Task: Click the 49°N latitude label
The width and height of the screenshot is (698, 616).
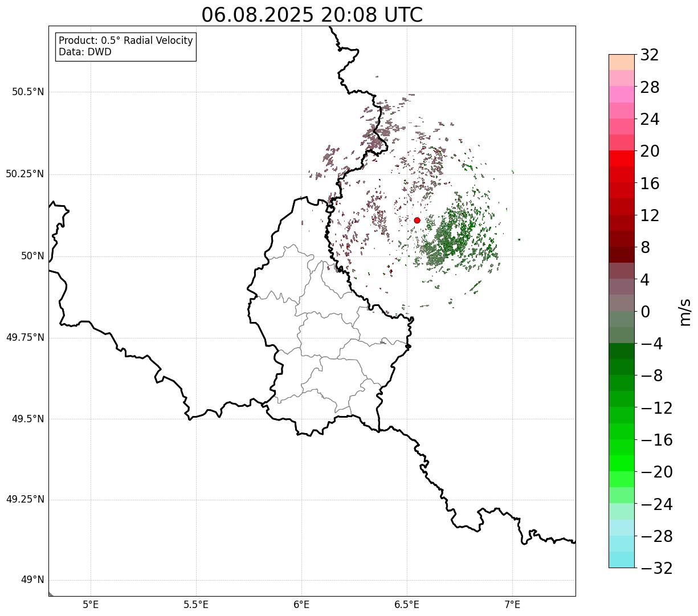Action: coord(32,580)
